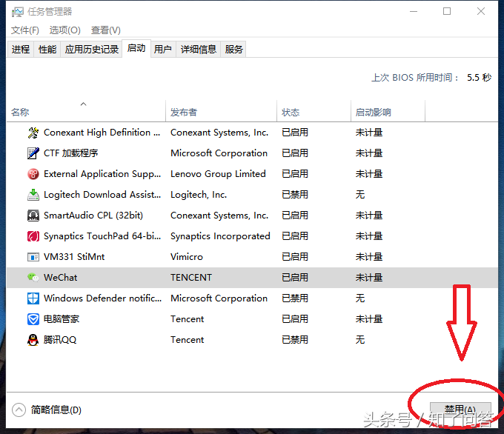
Task: Click the CTF 加载程序 pencil icon
Action: 33,153
